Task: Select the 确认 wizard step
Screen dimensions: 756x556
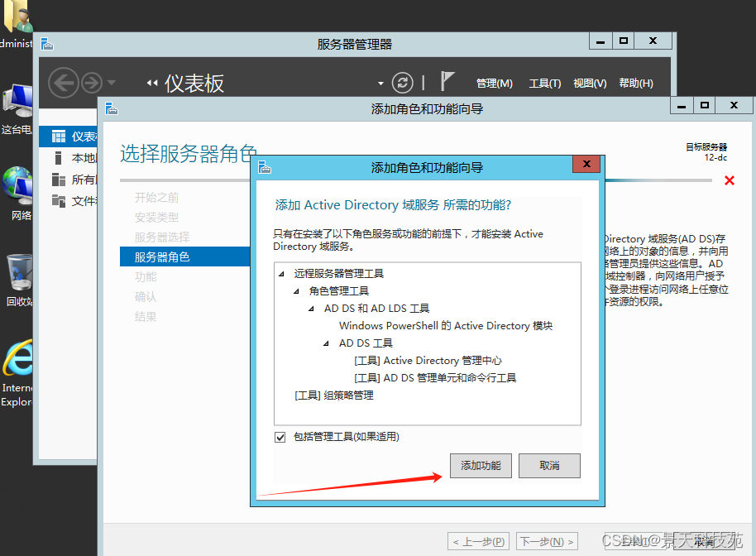Action: [146, 296]
